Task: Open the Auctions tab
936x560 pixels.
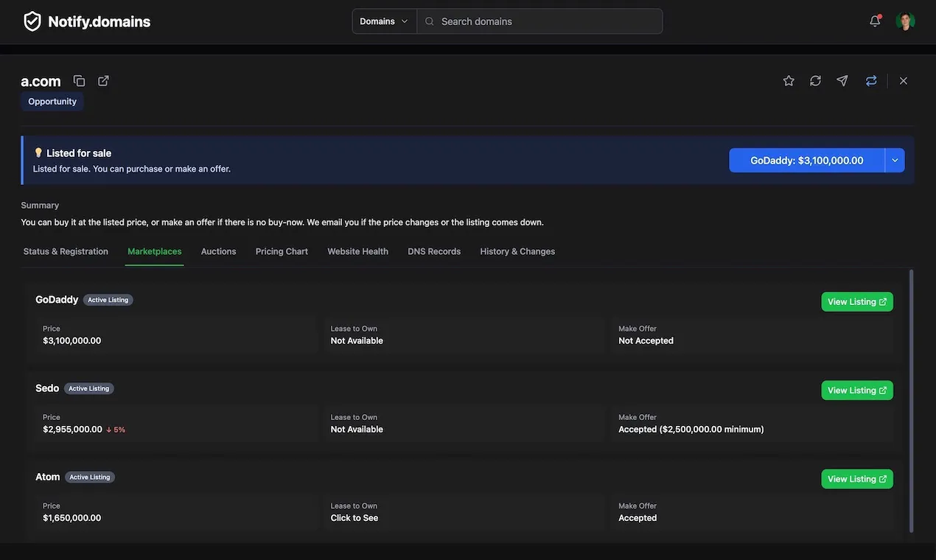Action: click(x=219, y=251)
